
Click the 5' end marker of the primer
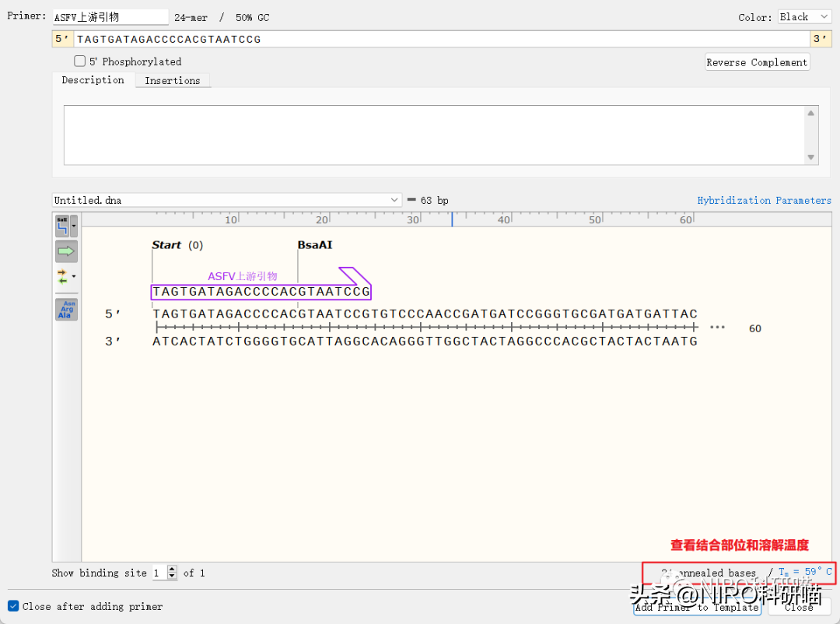click(x=61, y=39)
